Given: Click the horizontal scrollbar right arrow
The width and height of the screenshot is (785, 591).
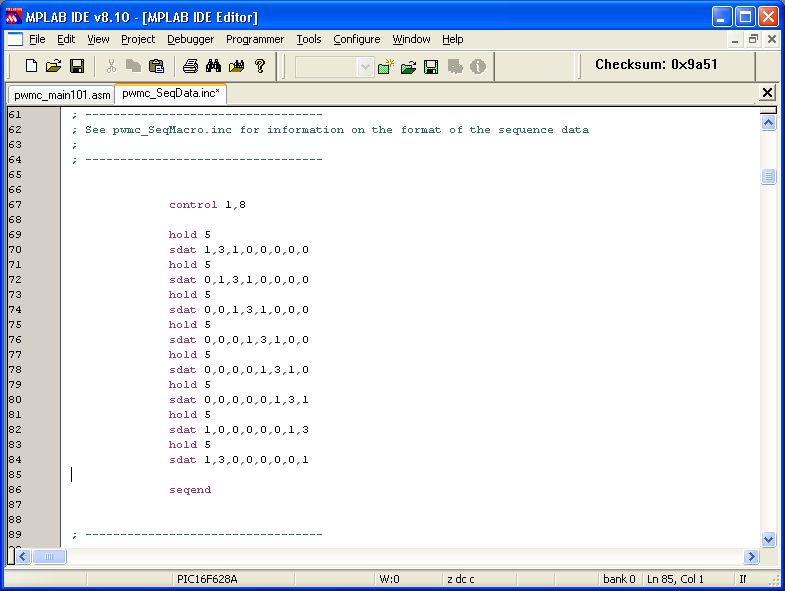Looking at the screenshot, I should (751, 556).
